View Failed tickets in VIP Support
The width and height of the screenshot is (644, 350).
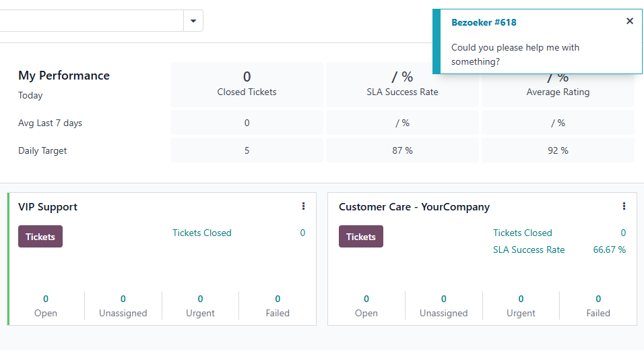pos(278,305)
